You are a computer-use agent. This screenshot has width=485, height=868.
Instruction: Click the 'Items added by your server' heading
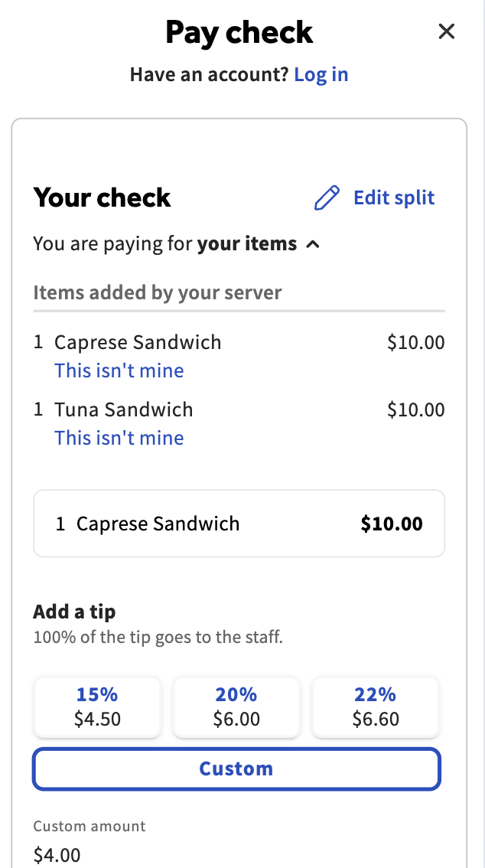157,292
